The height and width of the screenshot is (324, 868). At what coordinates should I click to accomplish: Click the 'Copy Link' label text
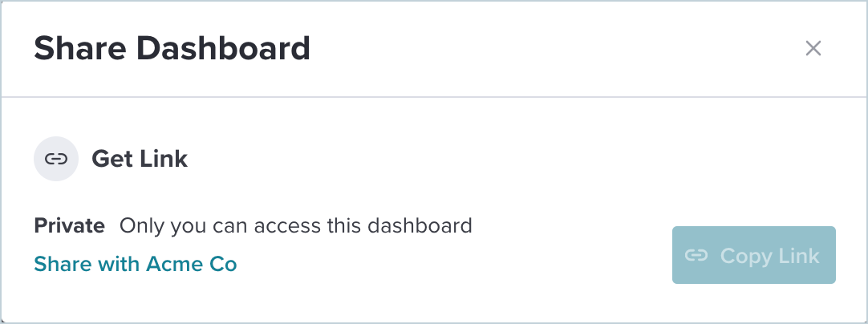769,256
